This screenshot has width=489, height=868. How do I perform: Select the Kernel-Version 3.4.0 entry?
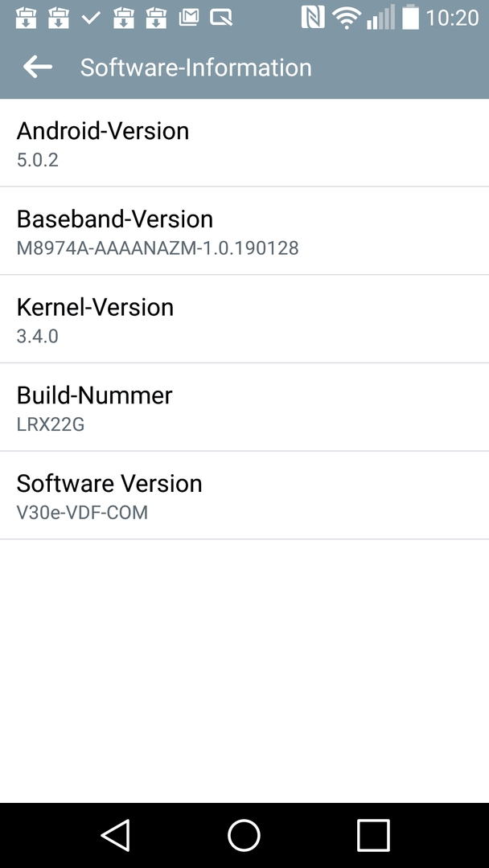coord(244,319)
